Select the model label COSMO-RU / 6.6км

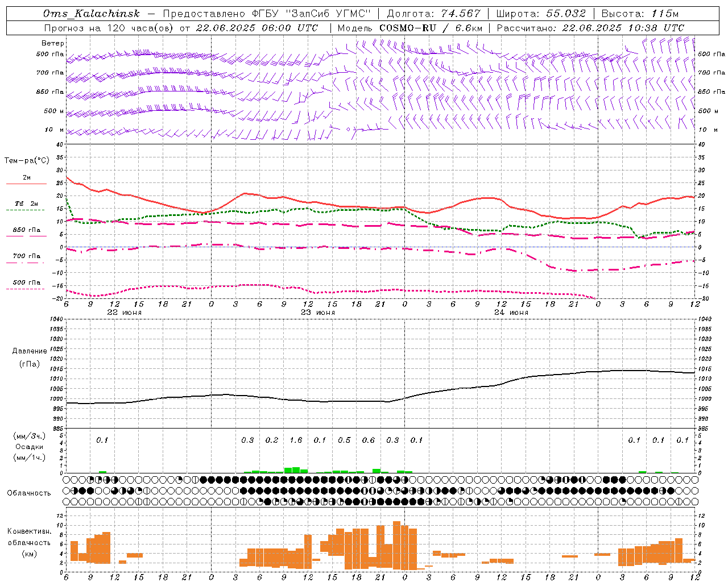click(x=431, y=28)
